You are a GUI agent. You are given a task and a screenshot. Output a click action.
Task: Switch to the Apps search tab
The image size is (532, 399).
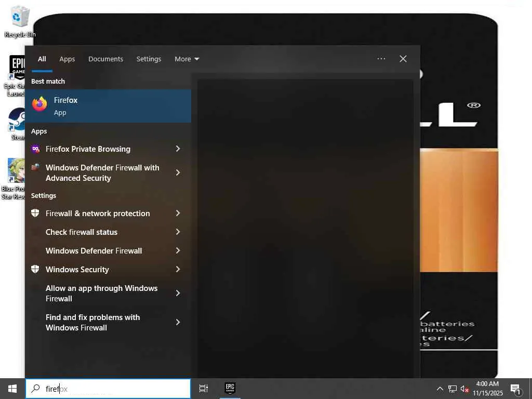[67, 59]
